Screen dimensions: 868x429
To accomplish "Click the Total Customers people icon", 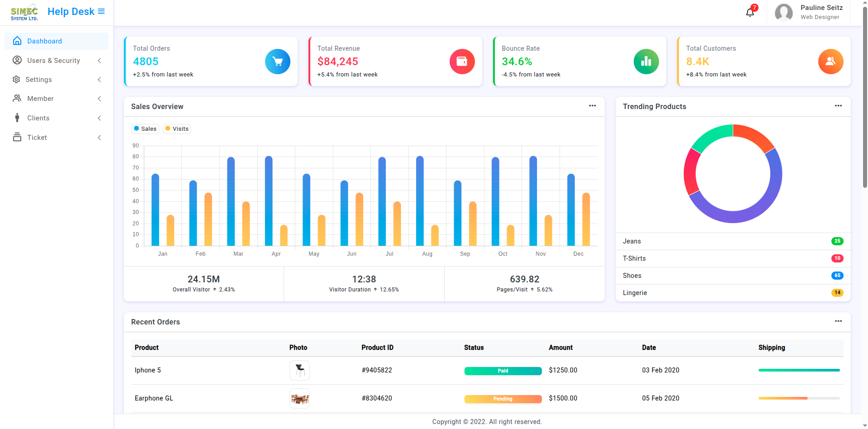I will (x=831, y=62).
